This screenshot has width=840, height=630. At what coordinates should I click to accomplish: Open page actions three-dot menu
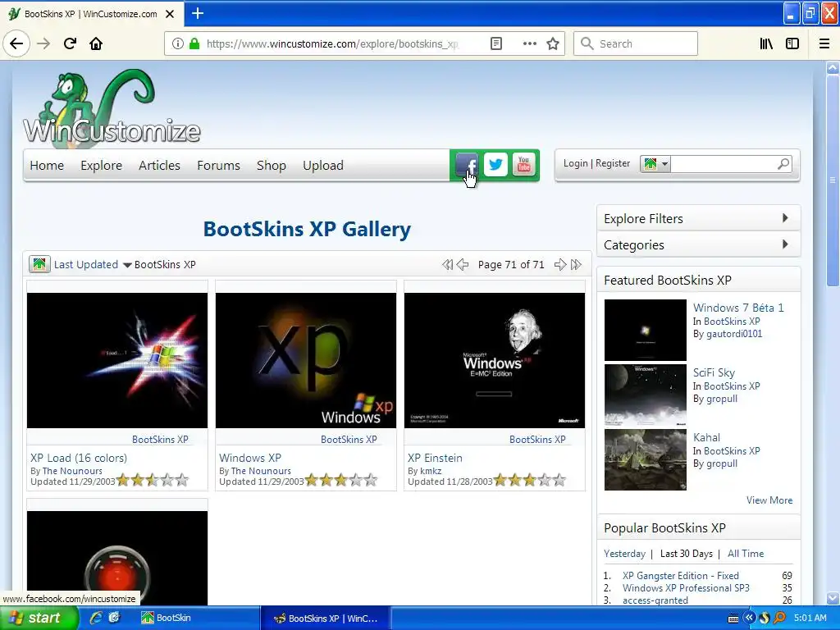pos(529,44)
